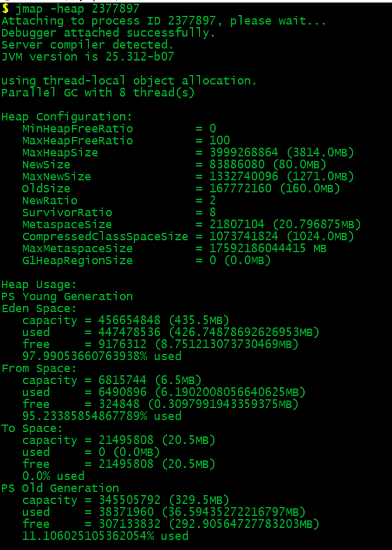Click the To Space capacity 21495808
This screenshot has height=550, width=392.
pos(126,440)
